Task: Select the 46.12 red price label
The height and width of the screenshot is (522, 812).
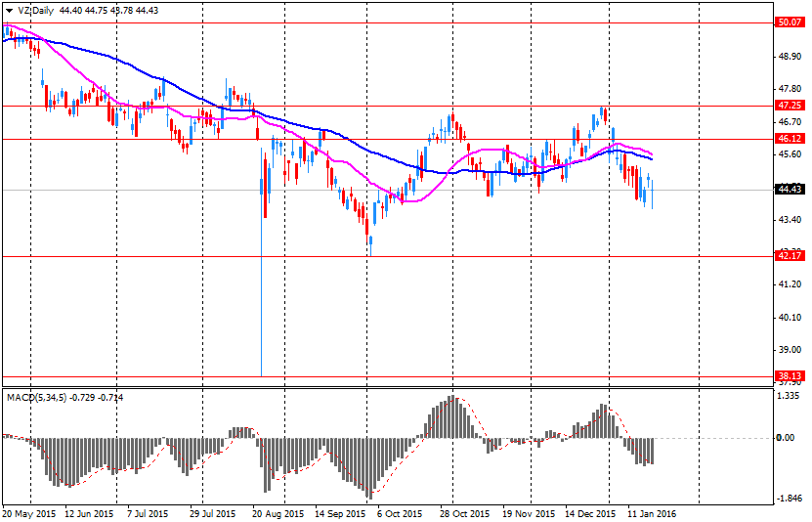Action: pos(790,140)
